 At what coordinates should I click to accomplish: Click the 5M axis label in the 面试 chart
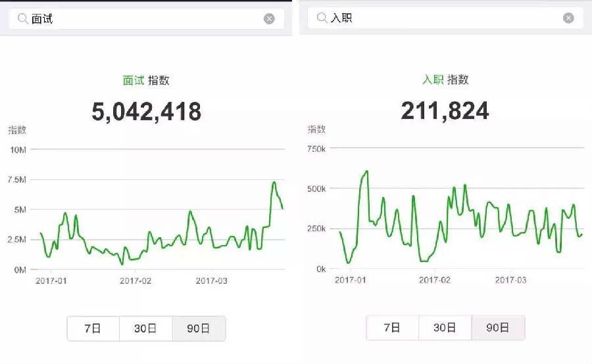(x=20, y=210)
